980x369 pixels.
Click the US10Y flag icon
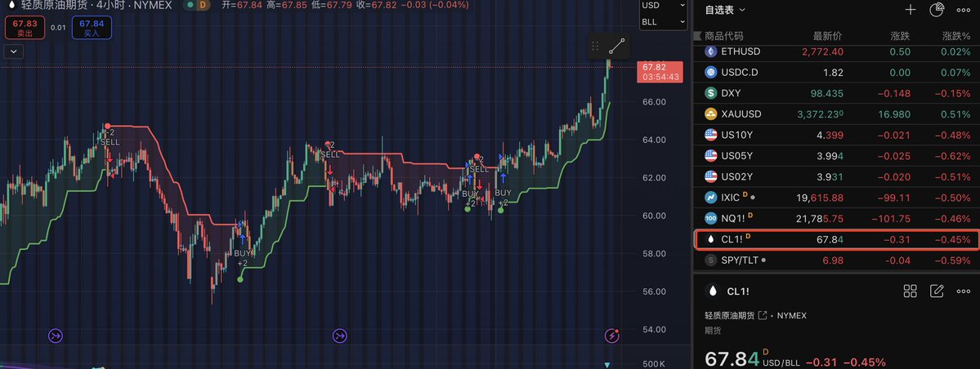[710, 135]
